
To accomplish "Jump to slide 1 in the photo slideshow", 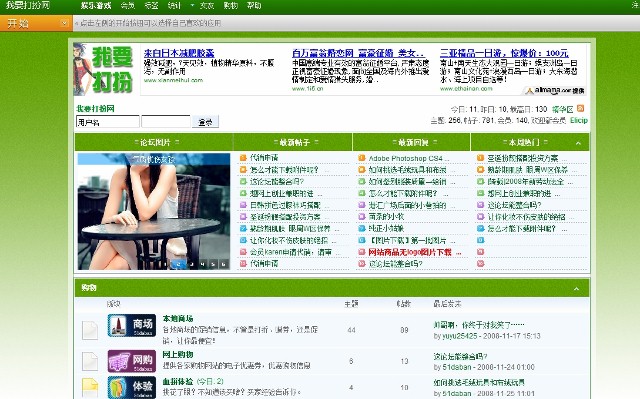I will pyautogui.click(x=165, y=264).
